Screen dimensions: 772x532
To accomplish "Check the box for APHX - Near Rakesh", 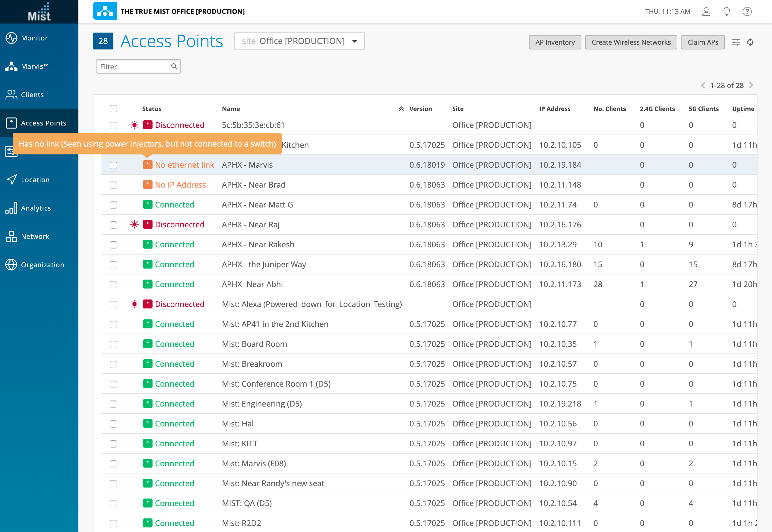I will click(x=113, y=245).
